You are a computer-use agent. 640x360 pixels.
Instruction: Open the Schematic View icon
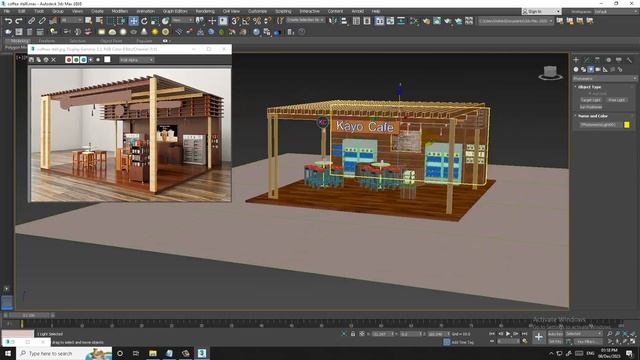point(401,20)
